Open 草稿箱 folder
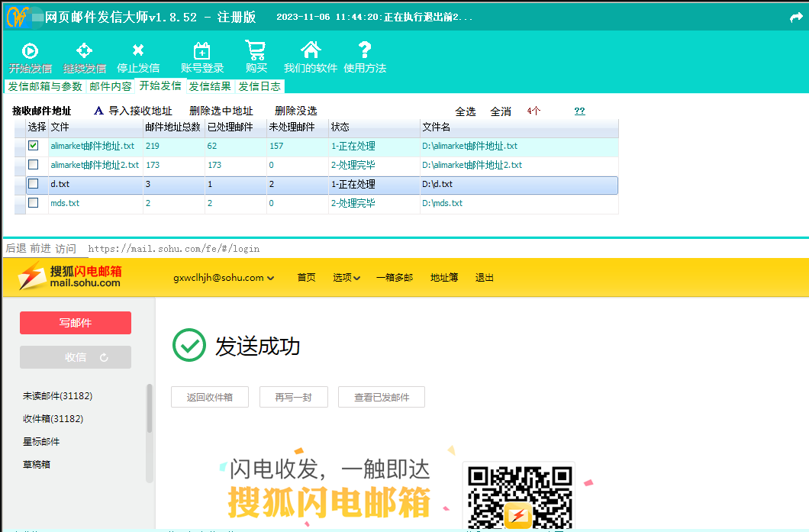The width and height of the screenshot is (809, 532). coord(37,464)
